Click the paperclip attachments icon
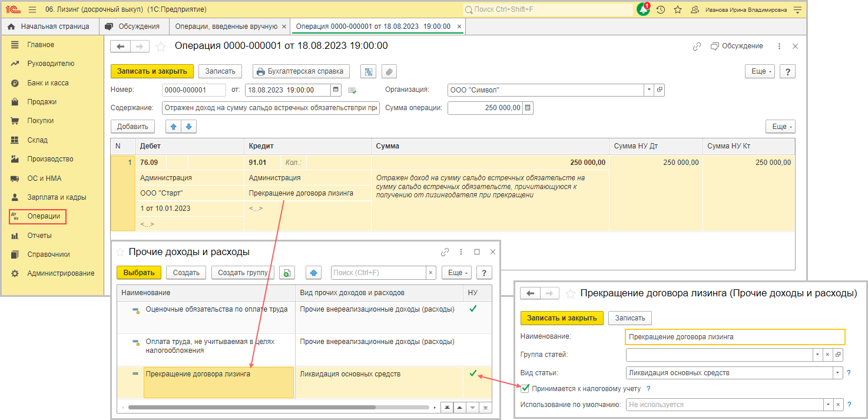 click(389, 71)
